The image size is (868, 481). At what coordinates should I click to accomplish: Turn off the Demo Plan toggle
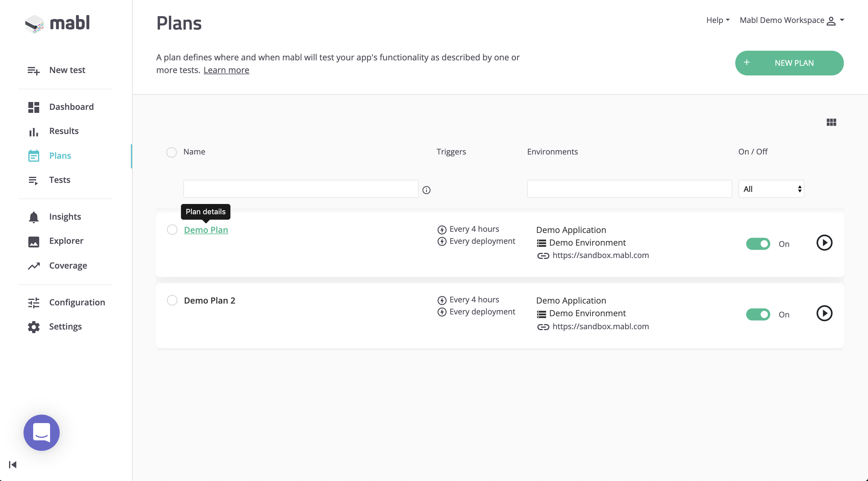(x=758, y=244)
